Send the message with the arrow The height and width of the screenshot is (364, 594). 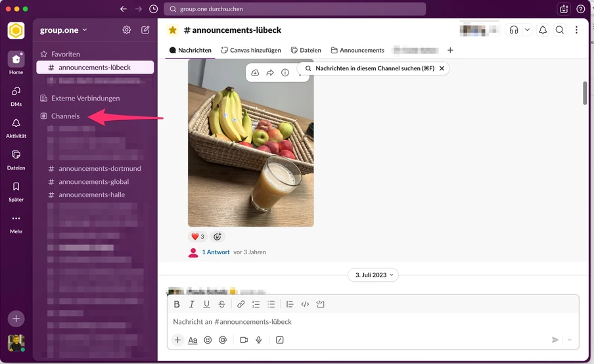point(555,340)
